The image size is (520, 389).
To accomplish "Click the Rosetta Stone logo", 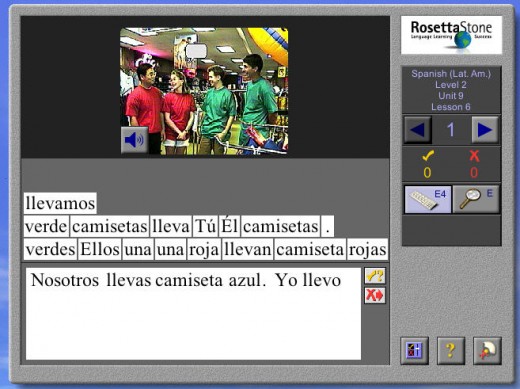I will [451, 35].
